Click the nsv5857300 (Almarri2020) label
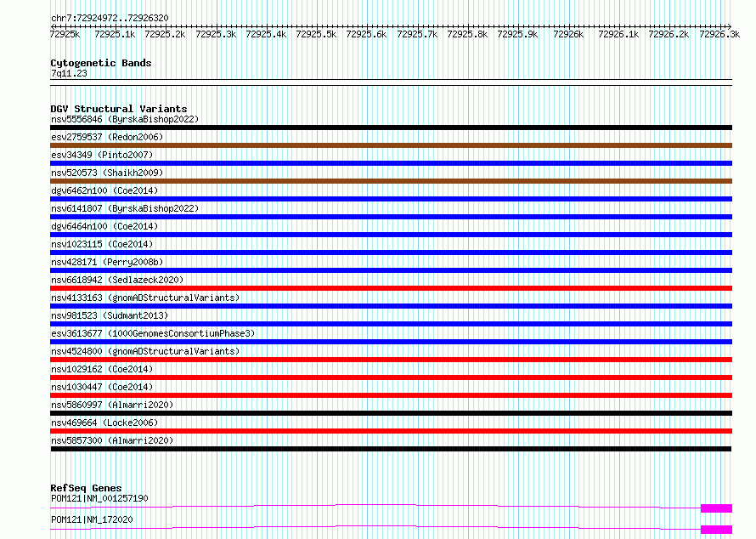 (112, 440)
